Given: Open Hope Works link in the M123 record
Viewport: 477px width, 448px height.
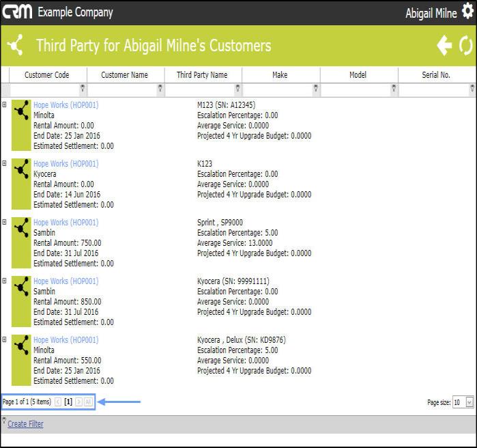Looking at the screenshot, I should 66,105.
